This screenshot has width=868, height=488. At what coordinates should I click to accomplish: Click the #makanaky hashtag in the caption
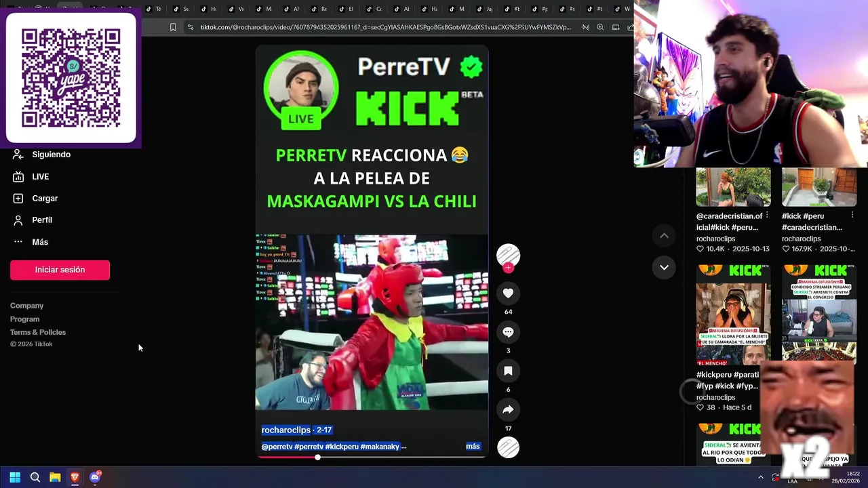(380, 447)
